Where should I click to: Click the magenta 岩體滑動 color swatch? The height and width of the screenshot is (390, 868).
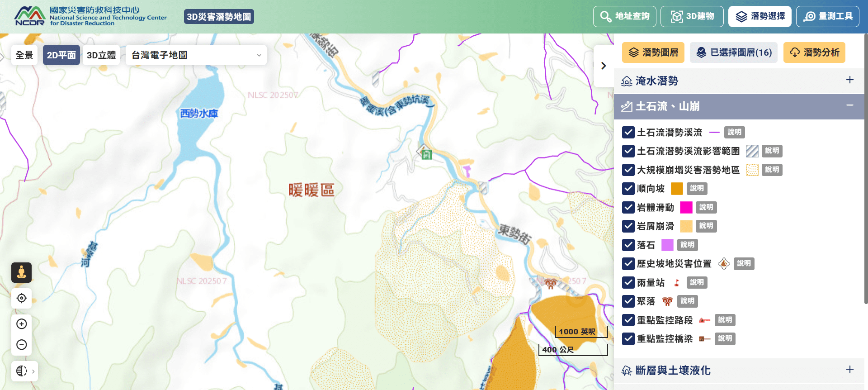pos(686,207)
